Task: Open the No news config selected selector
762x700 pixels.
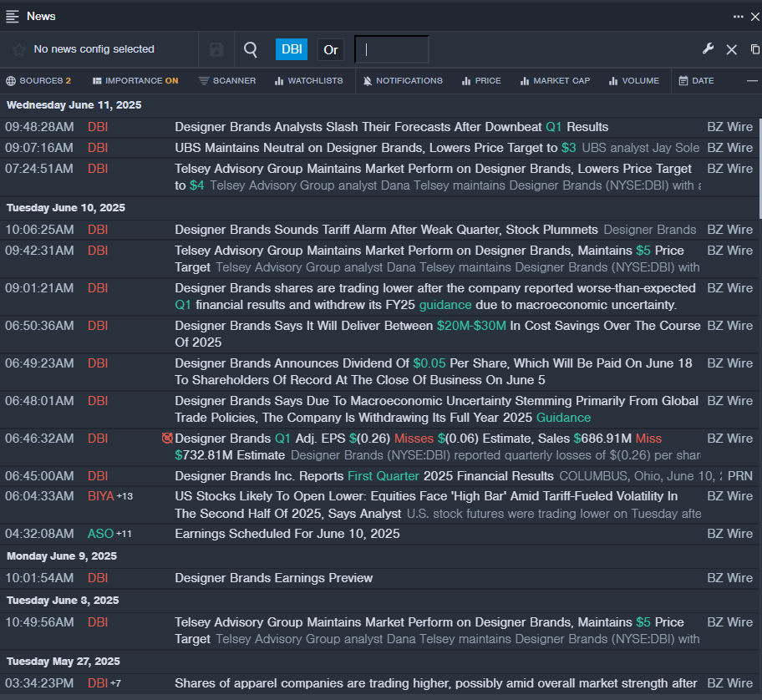Action: [x=94, y=49]
